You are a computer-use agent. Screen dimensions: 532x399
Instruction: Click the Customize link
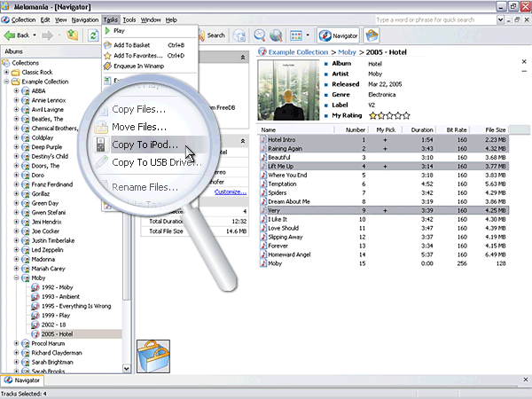coord(231,192)
